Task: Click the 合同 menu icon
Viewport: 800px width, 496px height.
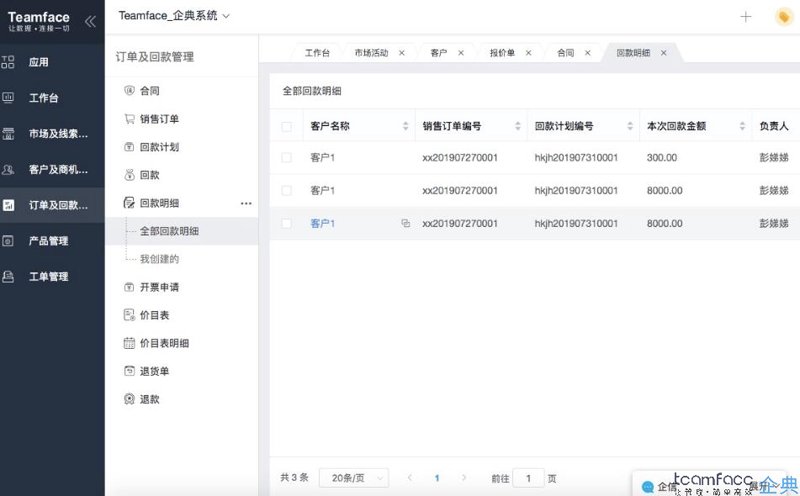Action: coord(129,90)
